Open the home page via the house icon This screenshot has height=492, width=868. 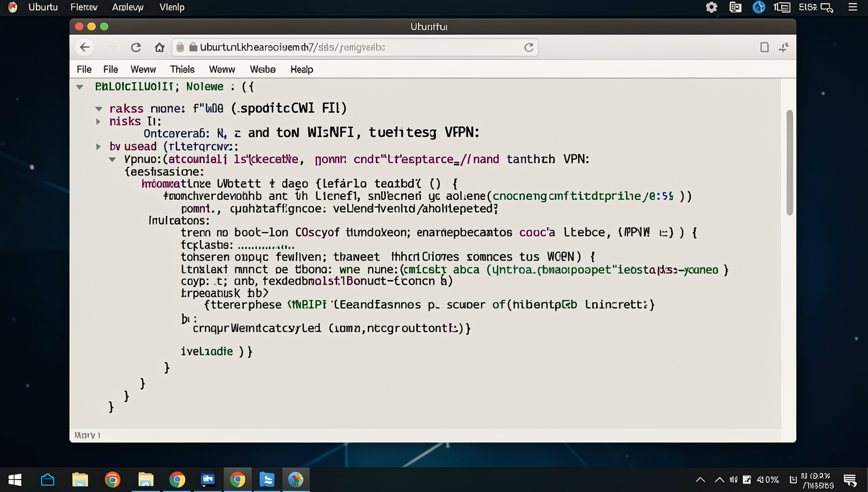[x=159, y=47]
